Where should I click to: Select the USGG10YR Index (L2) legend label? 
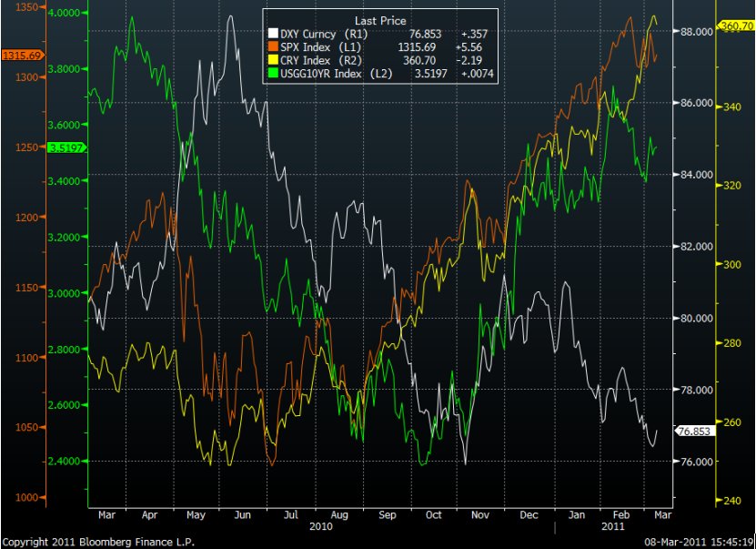[335, 74]
